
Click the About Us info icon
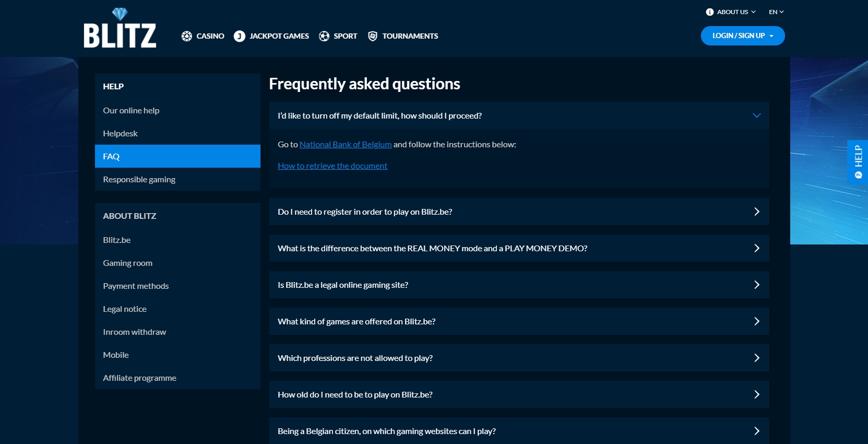pyautogui.click(x=710, y=12)
